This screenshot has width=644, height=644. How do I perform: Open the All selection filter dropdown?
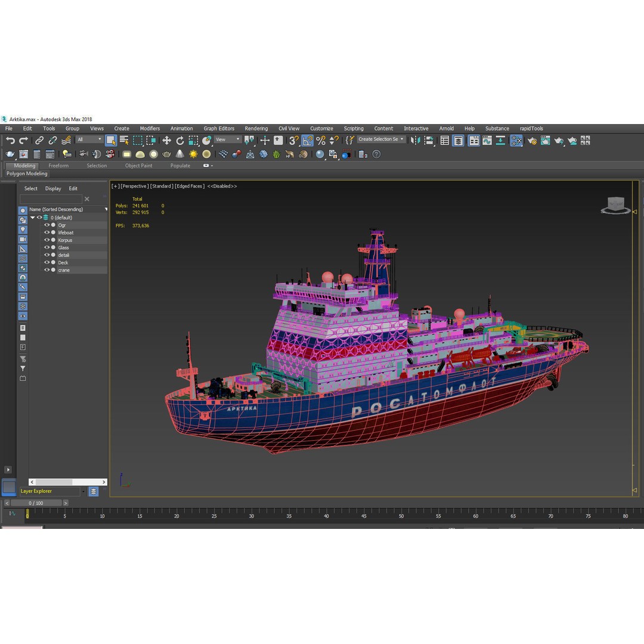coord(89,140)
